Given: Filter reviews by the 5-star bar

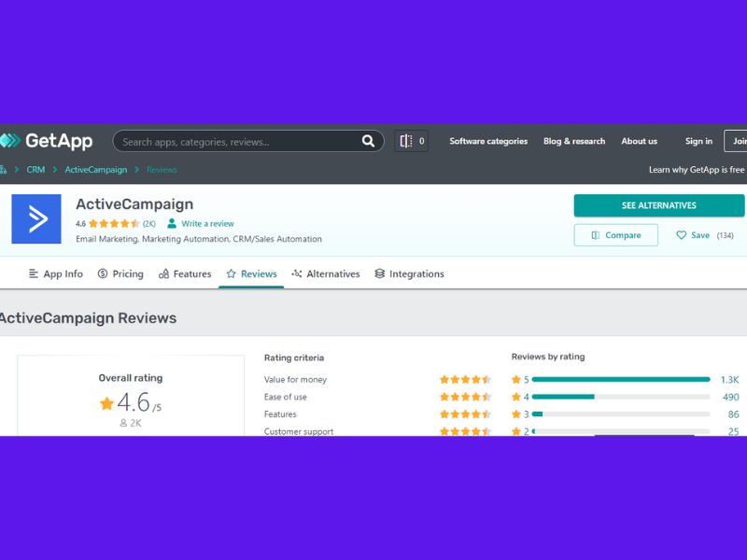Looking at the screenshot, I should point(621,380).
